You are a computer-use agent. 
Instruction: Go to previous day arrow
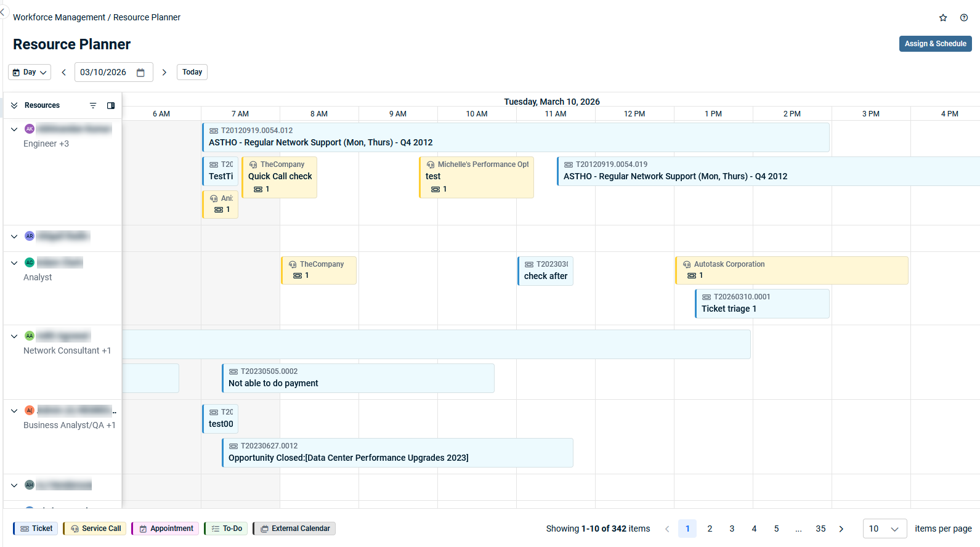(63, 73)
